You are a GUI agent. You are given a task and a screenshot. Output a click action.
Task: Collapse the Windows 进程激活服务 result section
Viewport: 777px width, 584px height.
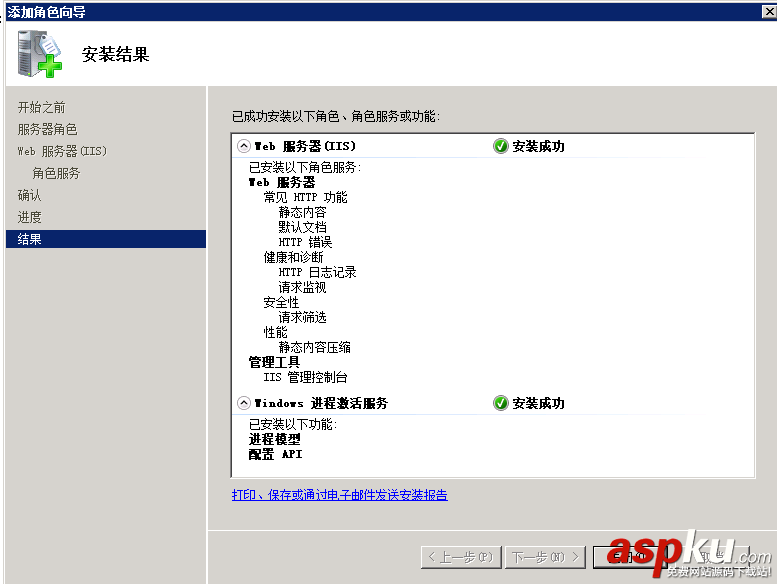tap(243, 403)
